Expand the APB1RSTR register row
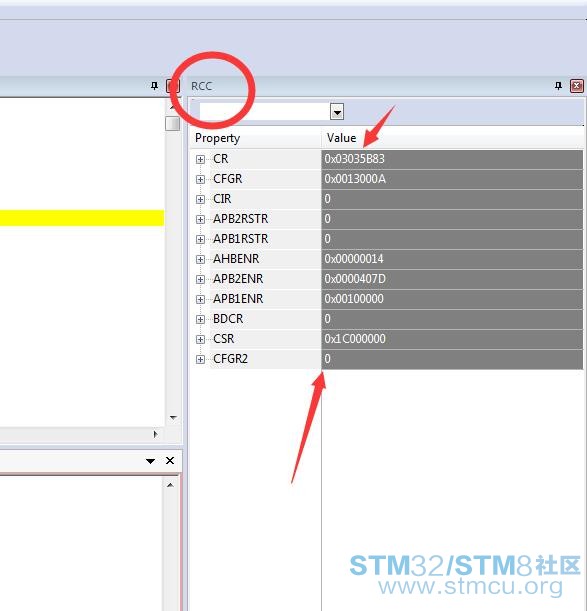The height and width of the screenshot is (611, 587). coord(200,239)
